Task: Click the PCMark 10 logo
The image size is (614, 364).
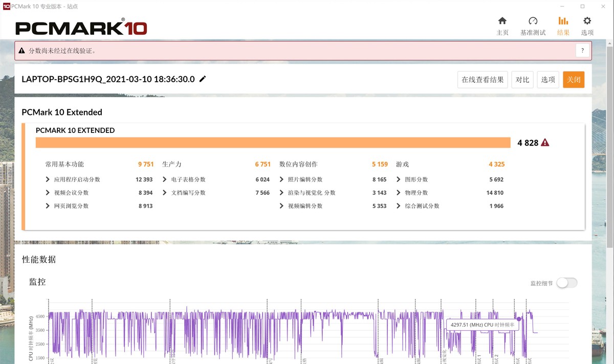Action: [x=81, y=28]
